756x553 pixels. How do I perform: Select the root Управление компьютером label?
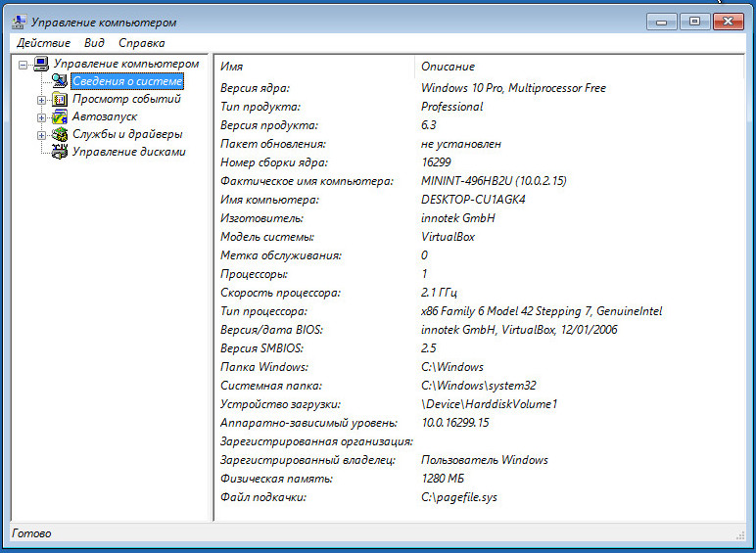click(126, 64)
